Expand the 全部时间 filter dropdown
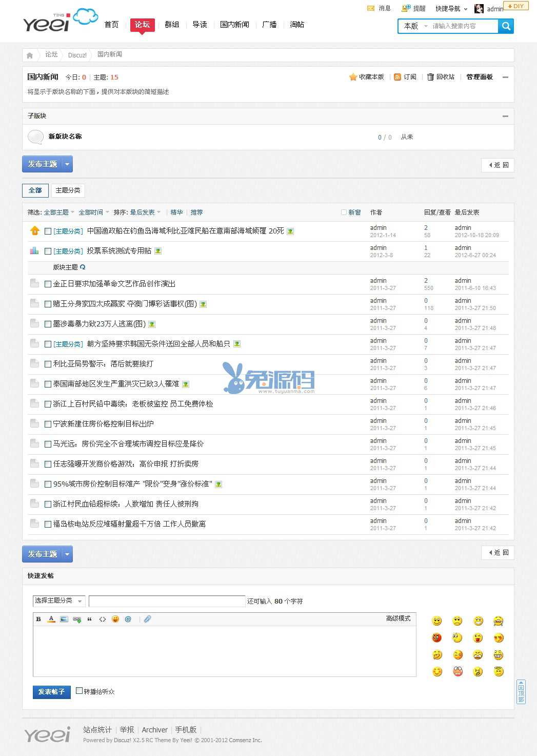The image size is (537, 756). (x=93, y=212)
